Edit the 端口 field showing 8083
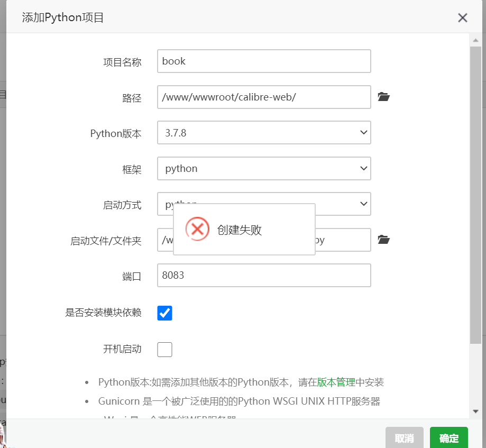 coord(264,276)
